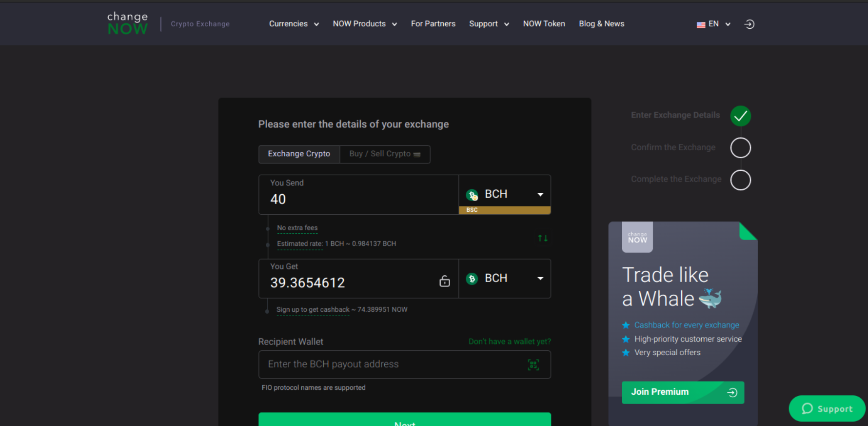Go to NOW Token page
This screenshot has height=426, width=868.
(544, 24)
